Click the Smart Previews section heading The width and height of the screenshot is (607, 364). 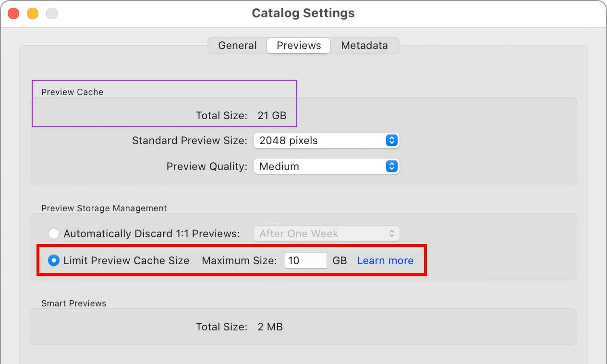coord(73,303)
